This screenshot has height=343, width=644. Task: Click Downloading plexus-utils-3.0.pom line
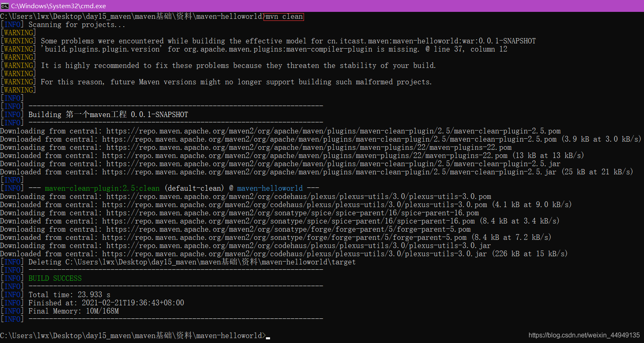[x=245, y=196]
